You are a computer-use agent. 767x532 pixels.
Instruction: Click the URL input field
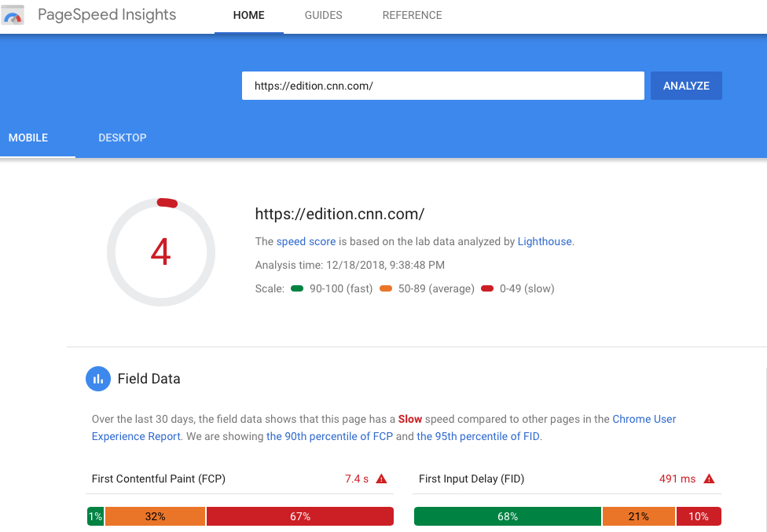pos(443,86)
